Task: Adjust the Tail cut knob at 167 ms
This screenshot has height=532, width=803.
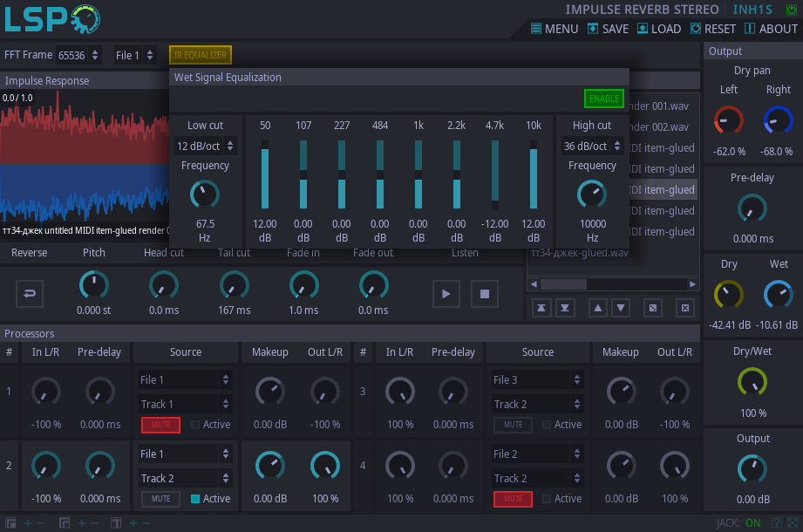Action: [234, 285]
